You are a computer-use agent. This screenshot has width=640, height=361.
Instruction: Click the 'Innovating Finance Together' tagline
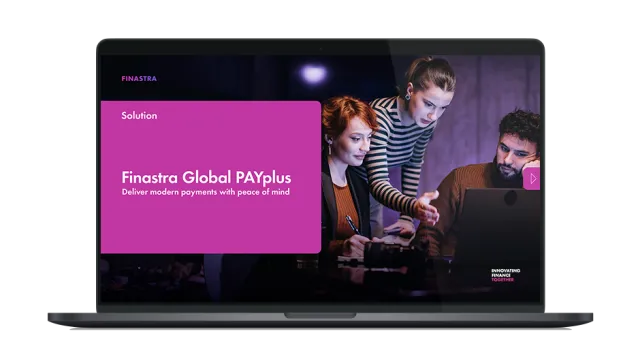pos(505,275)
